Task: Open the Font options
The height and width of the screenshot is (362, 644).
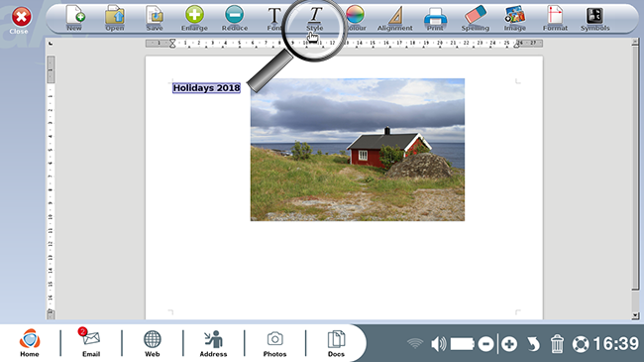Action: pyautogui.click(x=274, y=19)
